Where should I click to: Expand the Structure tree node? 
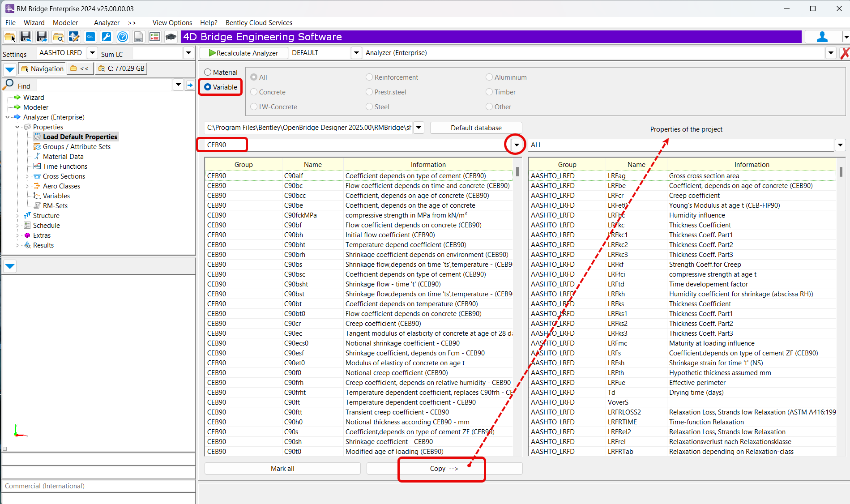pos(17,216)
